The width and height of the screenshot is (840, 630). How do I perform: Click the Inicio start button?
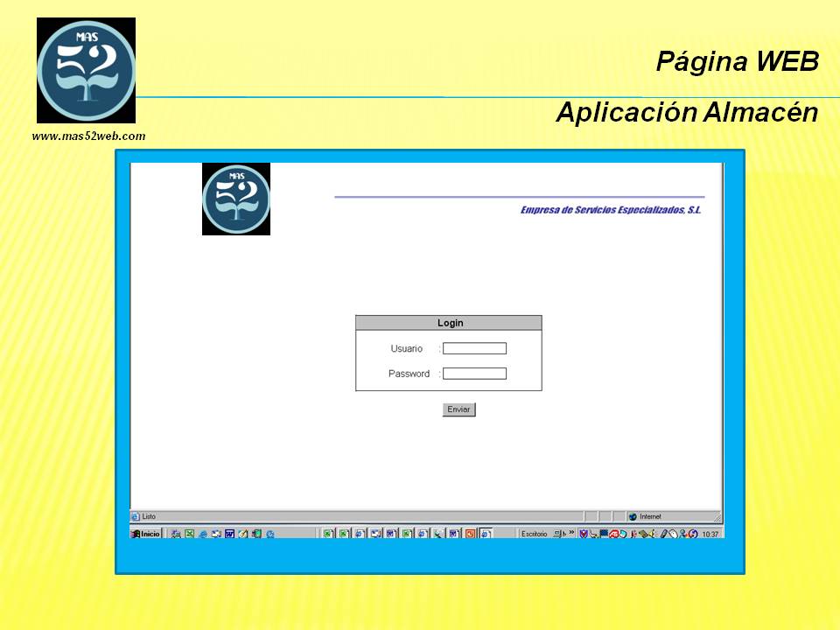(x=146, y=534)
